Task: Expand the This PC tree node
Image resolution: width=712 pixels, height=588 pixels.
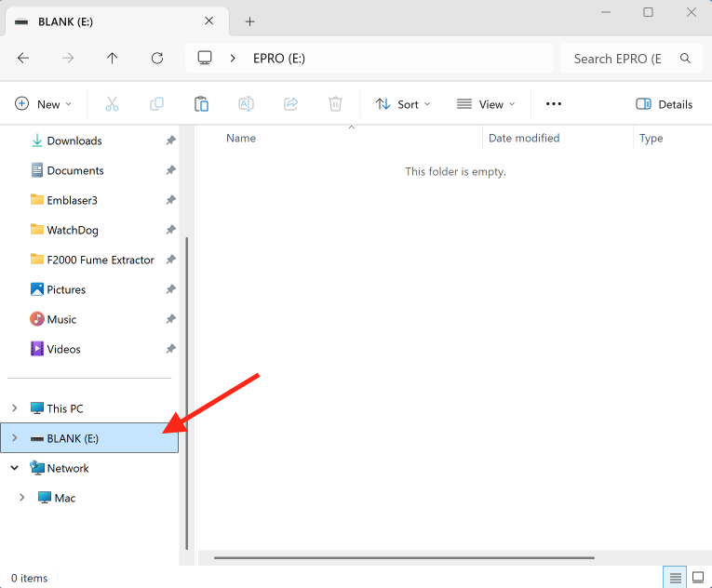Action: click(x=15, y=408)
